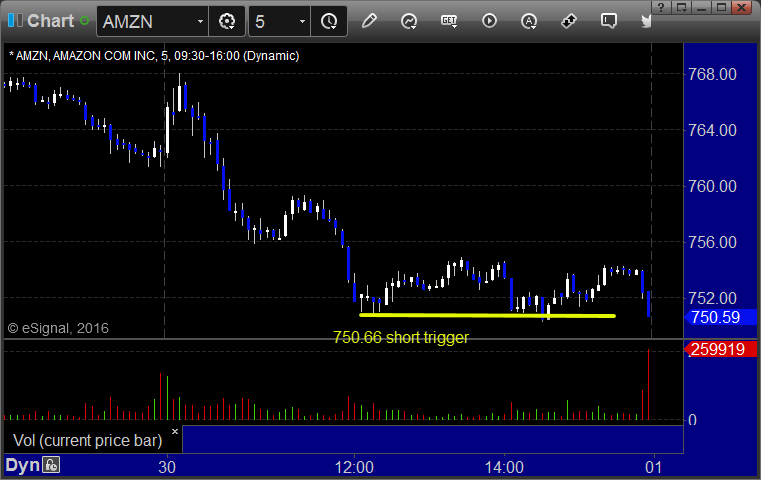The height and width of the screenshot is (480, 761).
Task: Click the Twitter bird icon
Action: pyautogui.click(x=645, y=21)
